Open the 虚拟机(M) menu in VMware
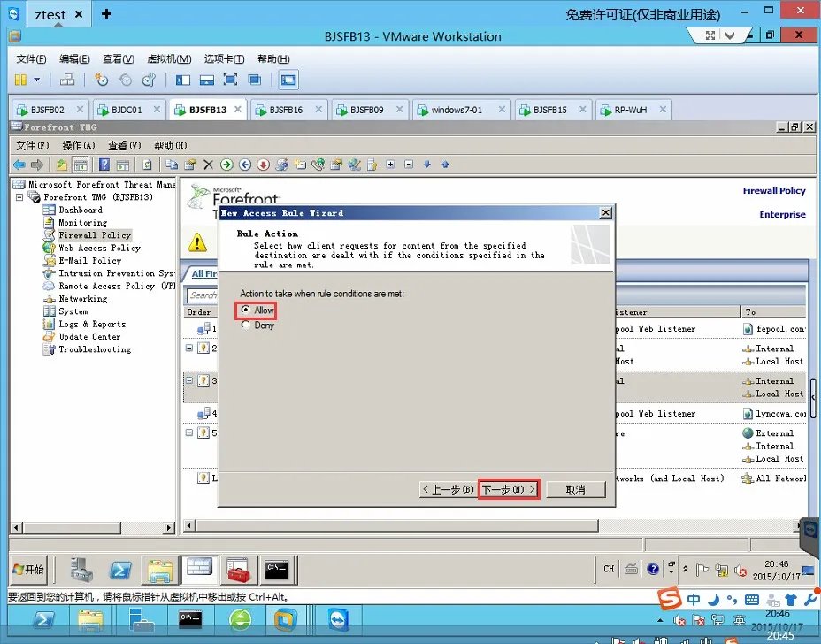 click(x=169, y=58)
